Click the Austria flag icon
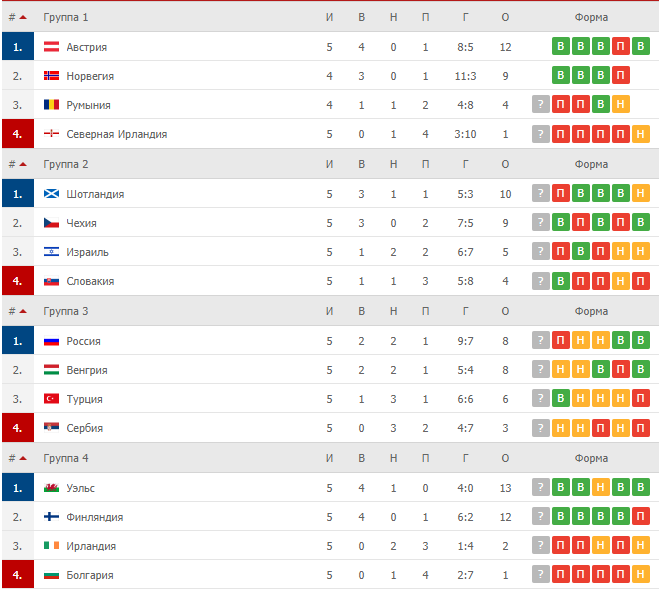Image resolution: width=659 pixels, height=591 pixels. 51,47
